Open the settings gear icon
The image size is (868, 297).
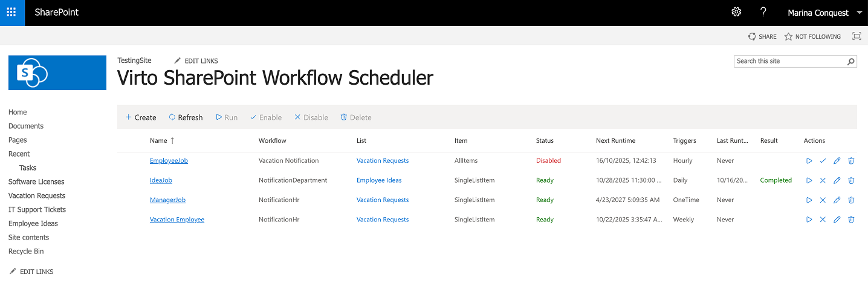(736, 12)
